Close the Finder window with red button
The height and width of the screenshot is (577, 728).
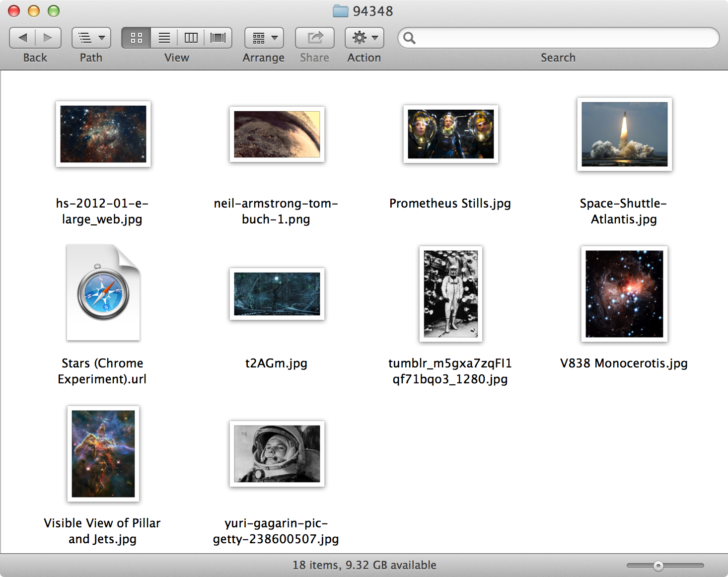coord(14,11)
